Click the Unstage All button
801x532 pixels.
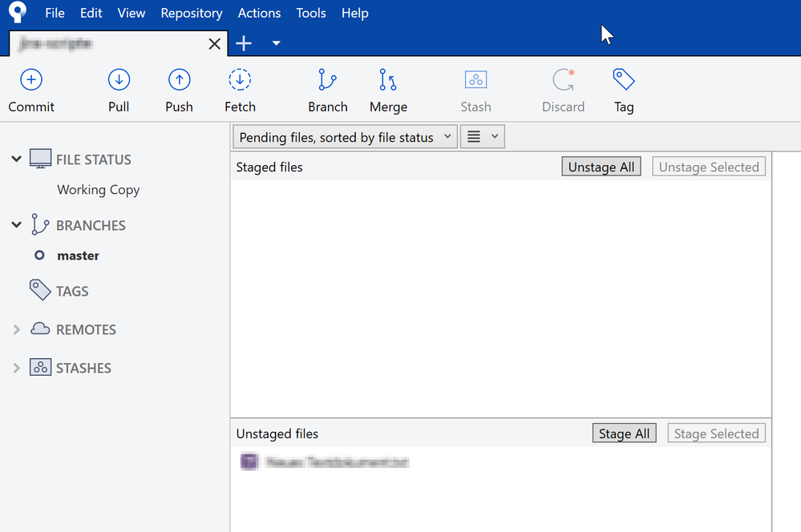point(601,166)
